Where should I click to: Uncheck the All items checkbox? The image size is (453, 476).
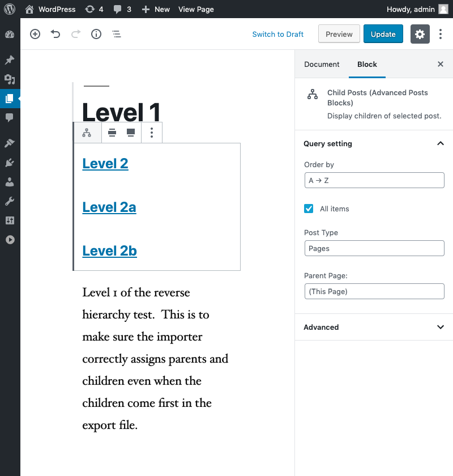tap(309, 209)
